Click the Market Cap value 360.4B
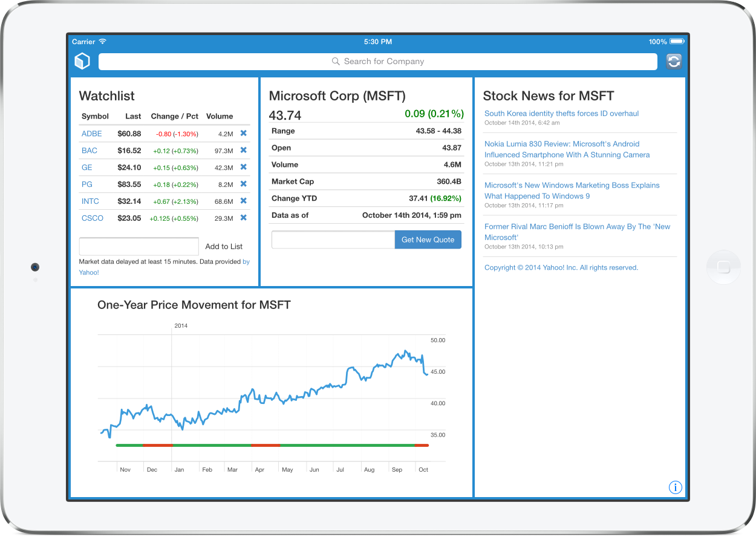 coord(449,181)
